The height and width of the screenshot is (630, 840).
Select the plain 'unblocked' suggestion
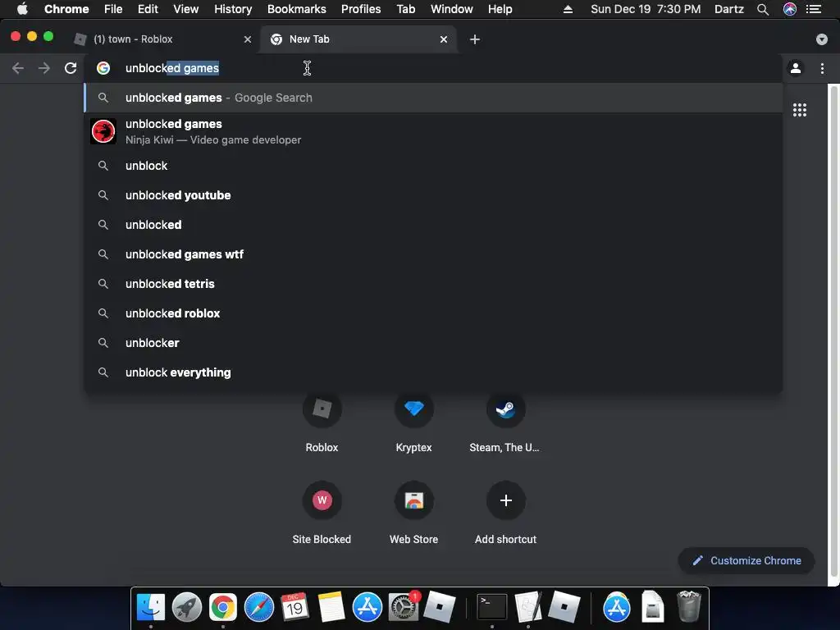click(x=433, y=225)
